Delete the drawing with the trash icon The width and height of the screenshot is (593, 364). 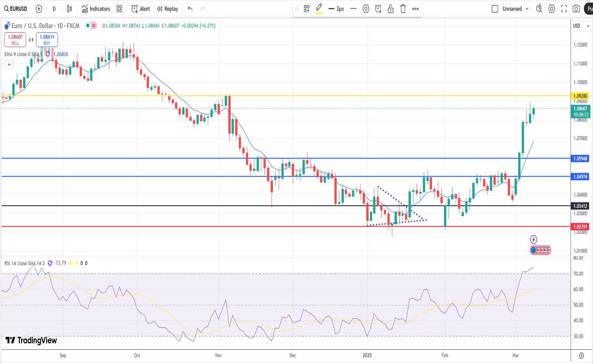pos(403,9)
